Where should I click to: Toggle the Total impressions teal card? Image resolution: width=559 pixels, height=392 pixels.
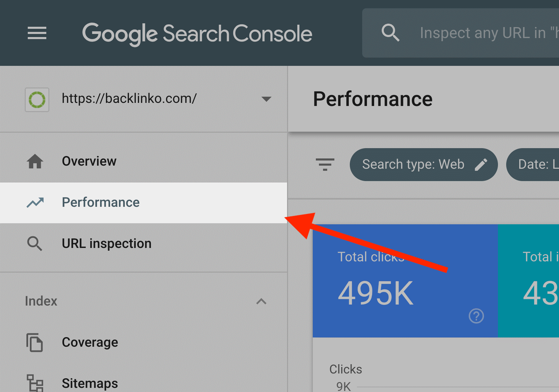pos(528,281)
